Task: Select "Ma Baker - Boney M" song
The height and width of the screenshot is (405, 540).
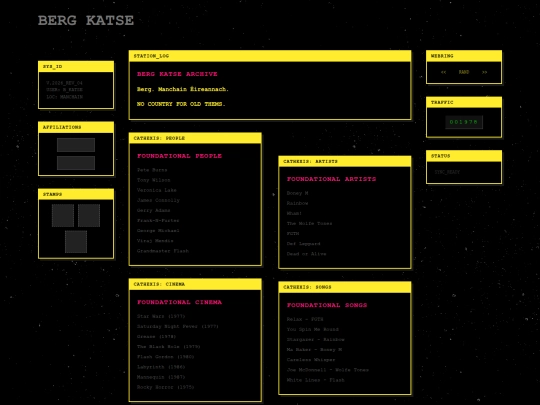Action: tap(314, 350)
